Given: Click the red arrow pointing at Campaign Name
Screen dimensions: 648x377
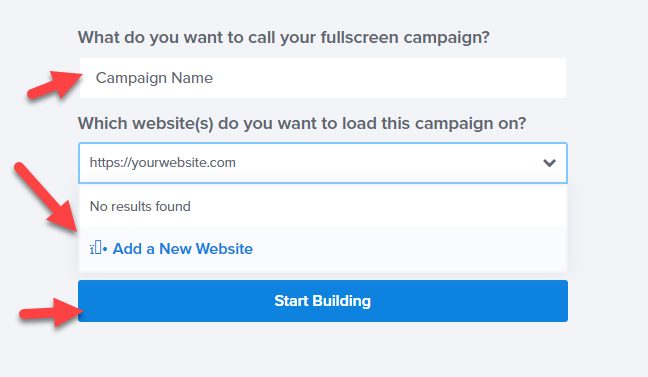Looking at the screenshot, I should [x=55, y=84].
